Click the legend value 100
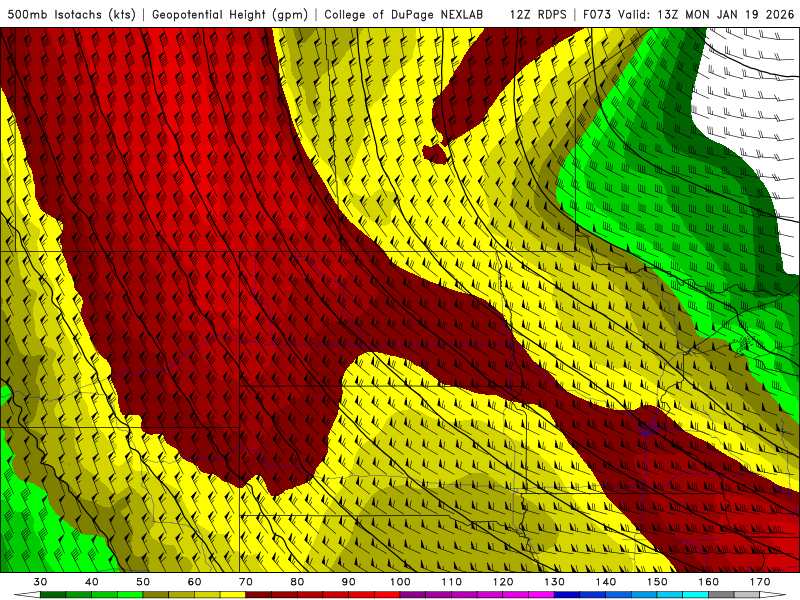The height and width of the screenshot is (600, 800). [x=400, y=582]
